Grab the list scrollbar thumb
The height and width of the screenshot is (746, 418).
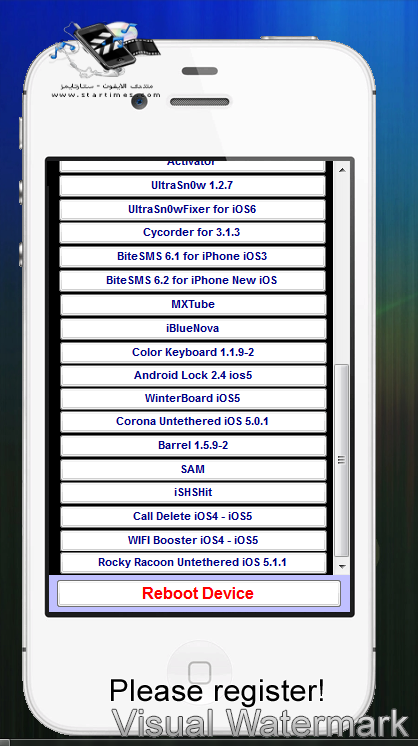point(341,460)
